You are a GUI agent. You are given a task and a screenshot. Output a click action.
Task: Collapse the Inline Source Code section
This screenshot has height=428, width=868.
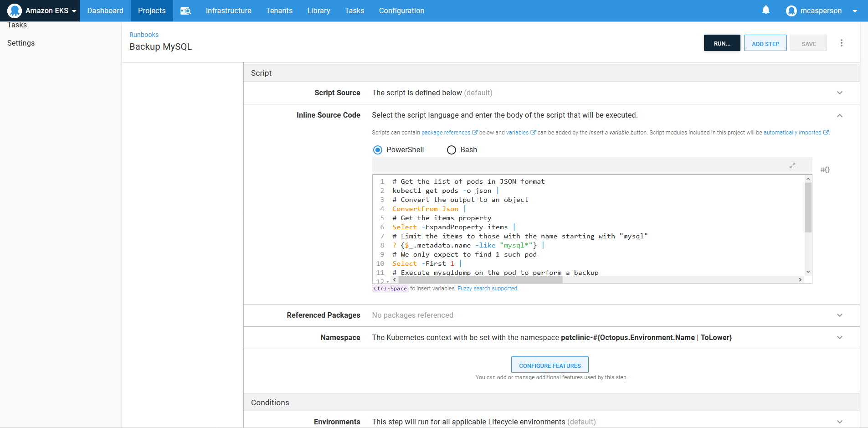pyautogui.click(x=840, y=116)
